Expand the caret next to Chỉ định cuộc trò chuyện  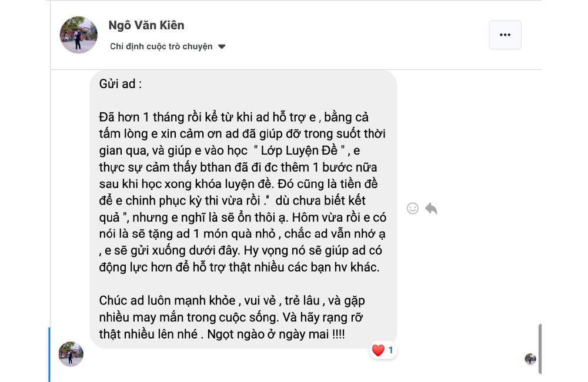(222, 46)
